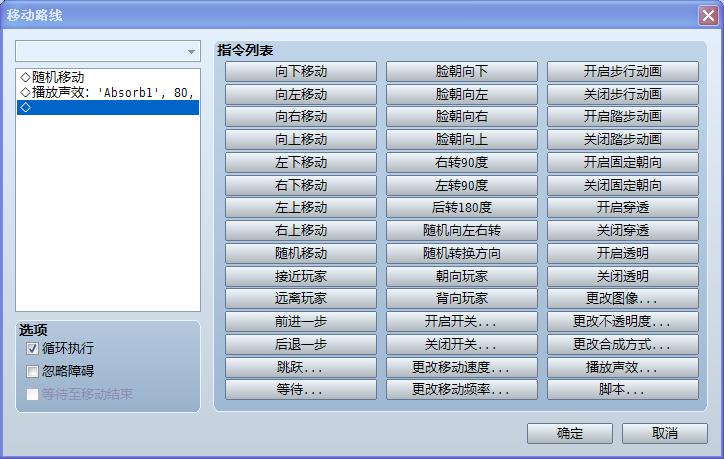
Task: Cancel with the 取消 button
Action: click(x=665, y=434)
